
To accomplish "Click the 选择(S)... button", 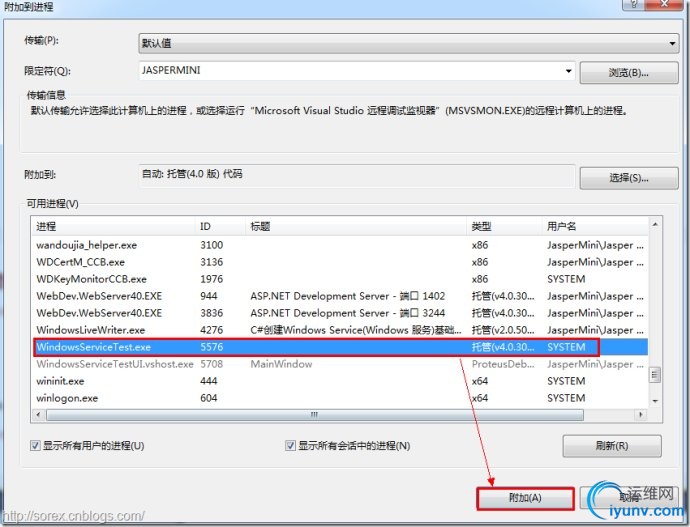I will (x=629, y=178).
